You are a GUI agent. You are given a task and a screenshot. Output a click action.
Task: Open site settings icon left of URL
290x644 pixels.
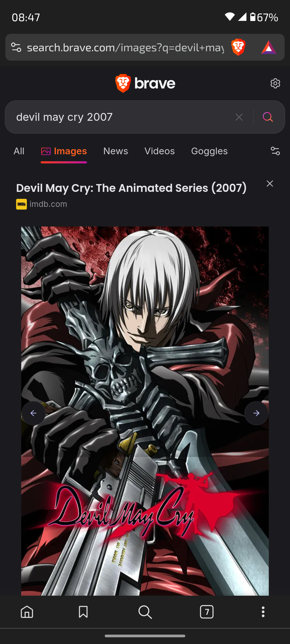click(16, 47)
